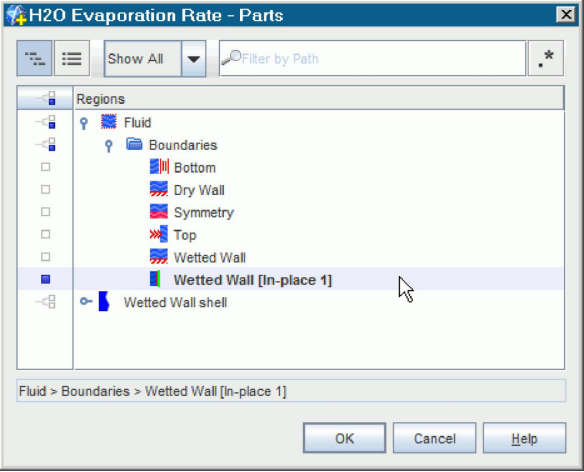The image size is (584, 472).
Task: Click the Wetted Wall shell region icon
Action: click(104, 302)
